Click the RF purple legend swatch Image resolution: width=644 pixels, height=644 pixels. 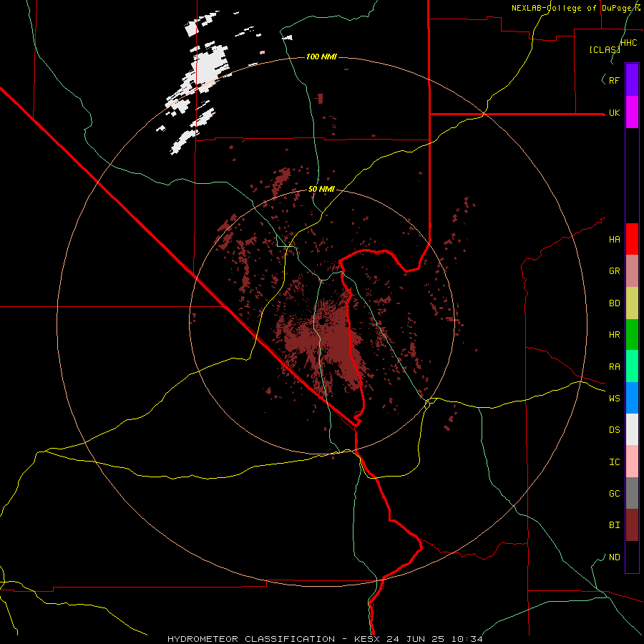pos(632,80)
